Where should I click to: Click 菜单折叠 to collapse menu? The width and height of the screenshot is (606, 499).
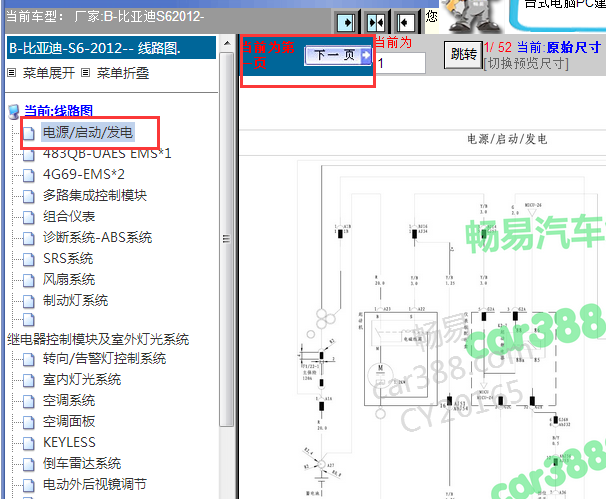point(123,73)
